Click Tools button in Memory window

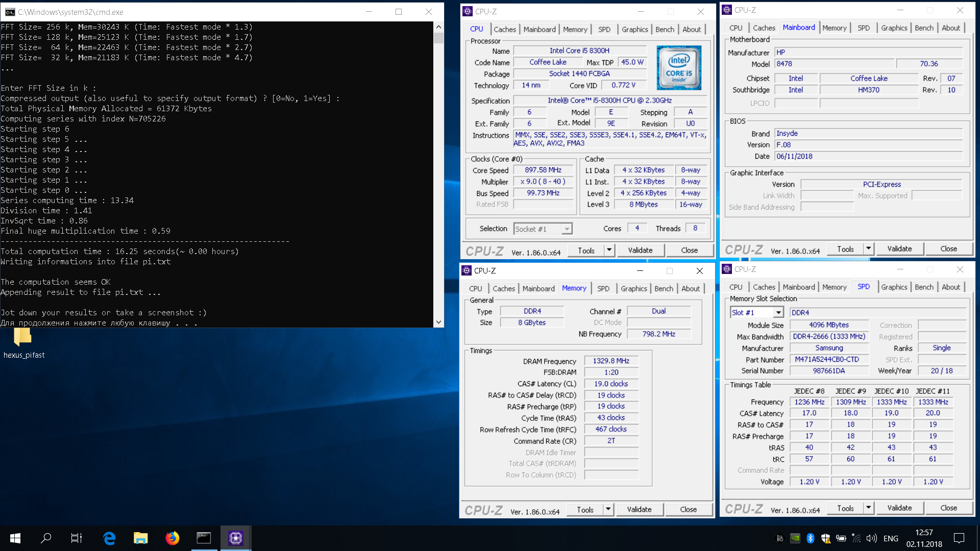pyautogui.click(x=585, y=510)
